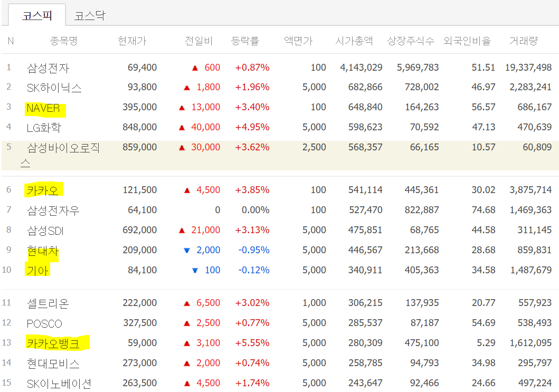Open the 삼성바이오로직스 stock link
The width and height of the screenshot is (559, 392).
[x=60, y=155]
